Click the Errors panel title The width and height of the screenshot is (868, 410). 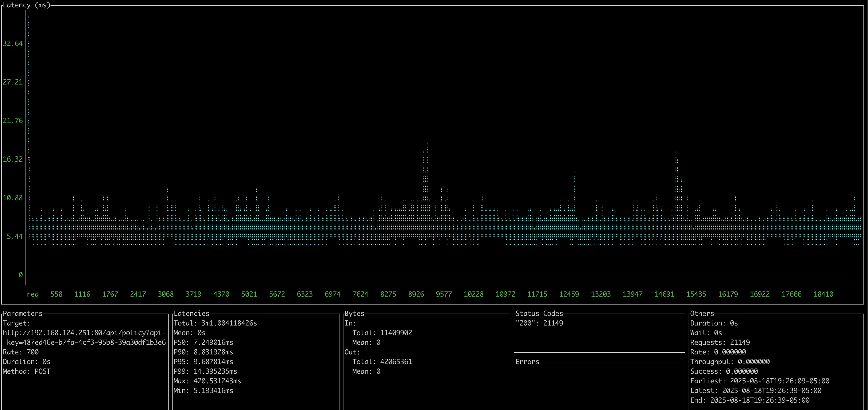pyautogui.click(x=527, y=362)
